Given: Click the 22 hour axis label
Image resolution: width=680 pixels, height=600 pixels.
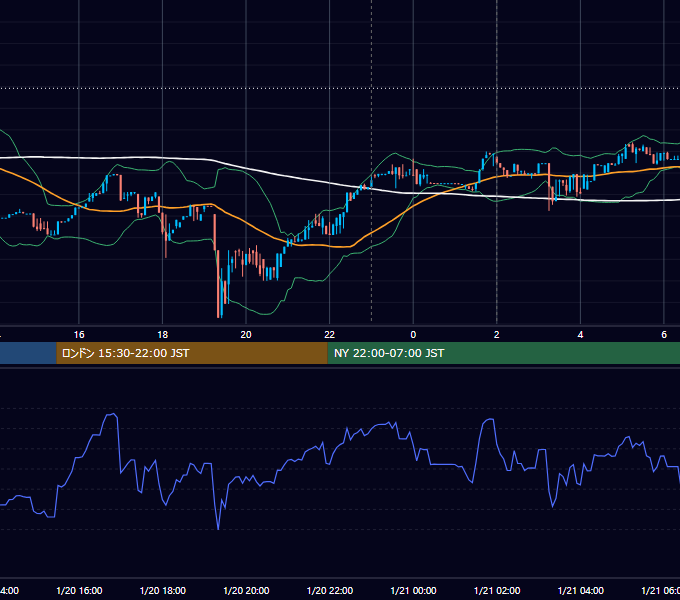Looking at the screenshot, I should click(330, 335).
